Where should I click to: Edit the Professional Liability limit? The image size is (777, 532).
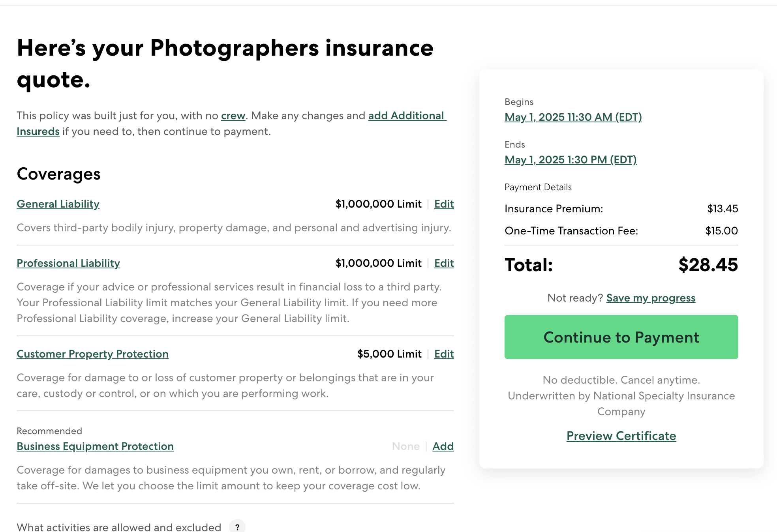444,263
